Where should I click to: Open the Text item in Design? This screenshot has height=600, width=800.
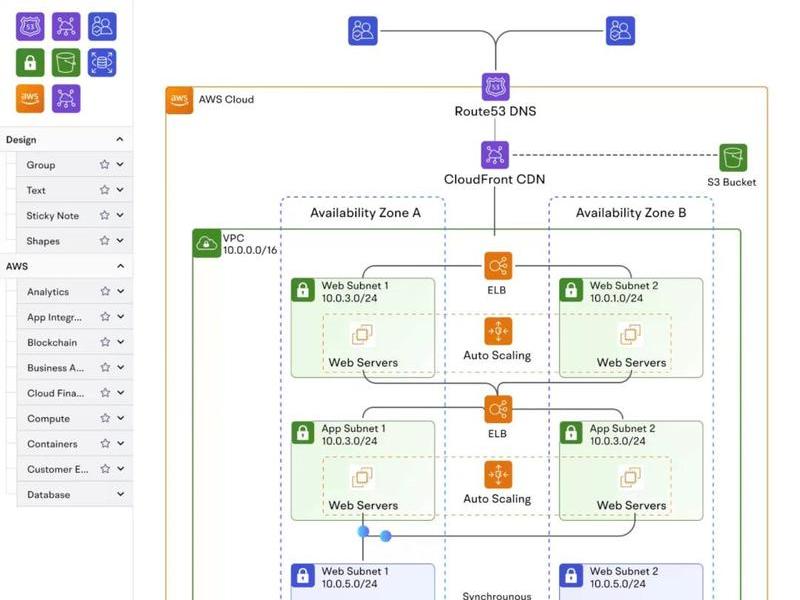pyautogui.click(x=74, y=190)
